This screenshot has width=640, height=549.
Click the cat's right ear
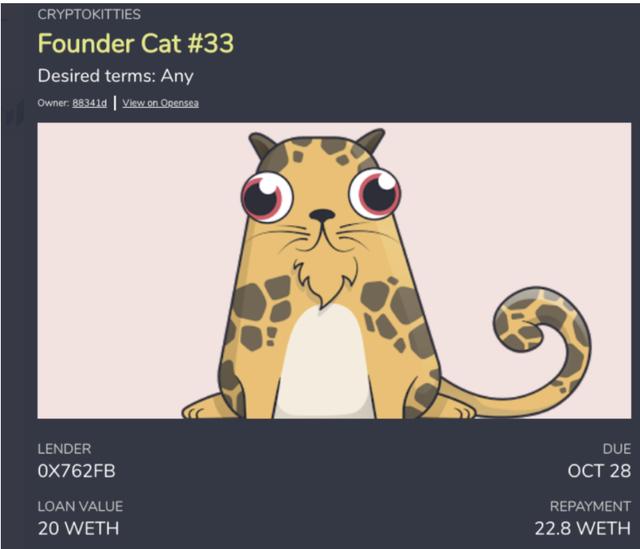point(371,141)
